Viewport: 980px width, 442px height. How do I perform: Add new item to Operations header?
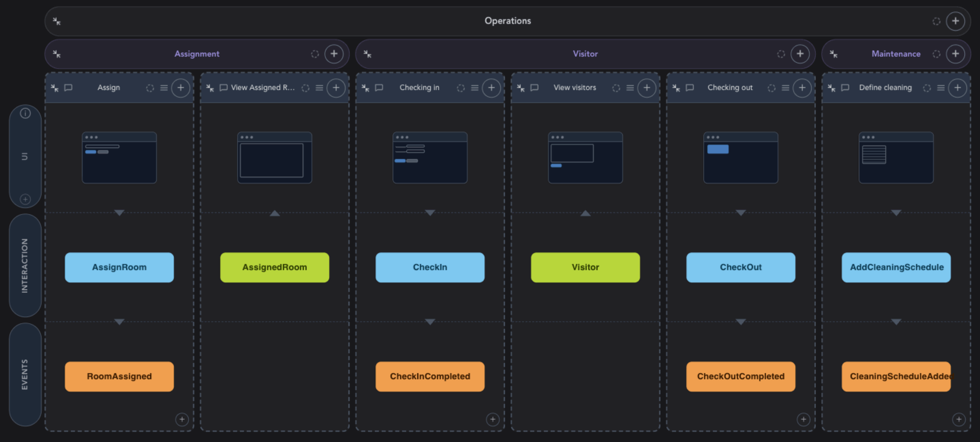(955, 21)
